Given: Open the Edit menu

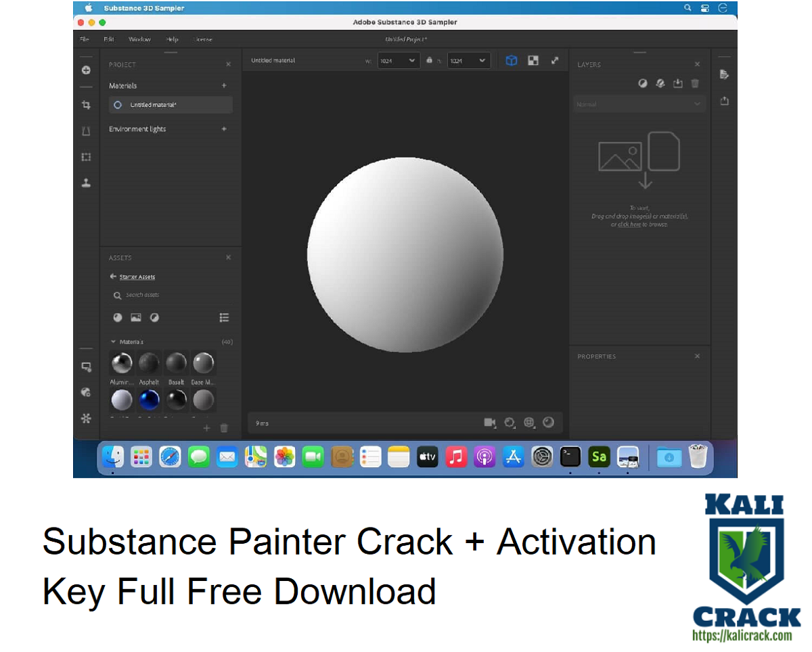Looking at the screenshot, I should pyautogui.click(x=109, y=39).
